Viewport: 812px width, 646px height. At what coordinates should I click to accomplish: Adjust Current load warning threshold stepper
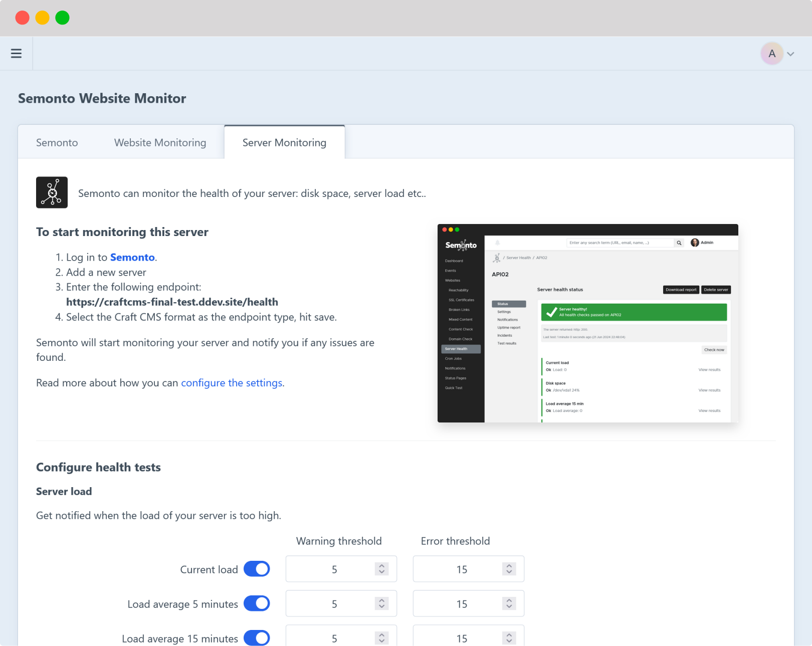[x=381, y=569]
